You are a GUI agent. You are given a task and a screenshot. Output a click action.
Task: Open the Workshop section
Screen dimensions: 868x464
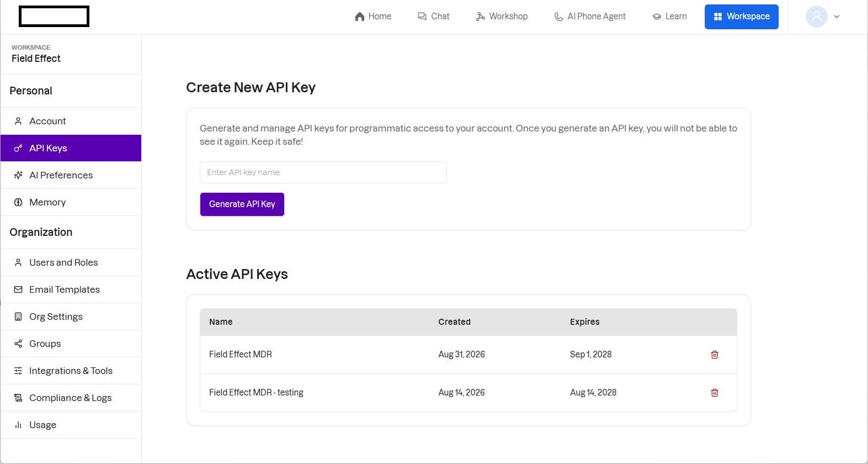pos(502,17)
